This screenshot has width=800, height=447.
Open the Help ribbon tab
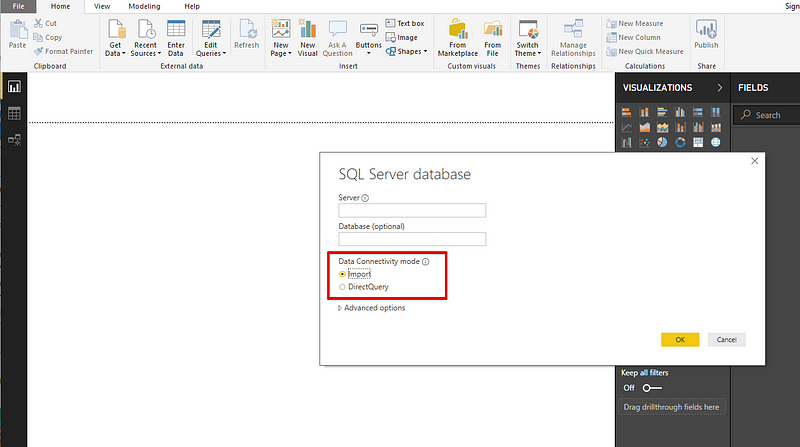(192, 6)
